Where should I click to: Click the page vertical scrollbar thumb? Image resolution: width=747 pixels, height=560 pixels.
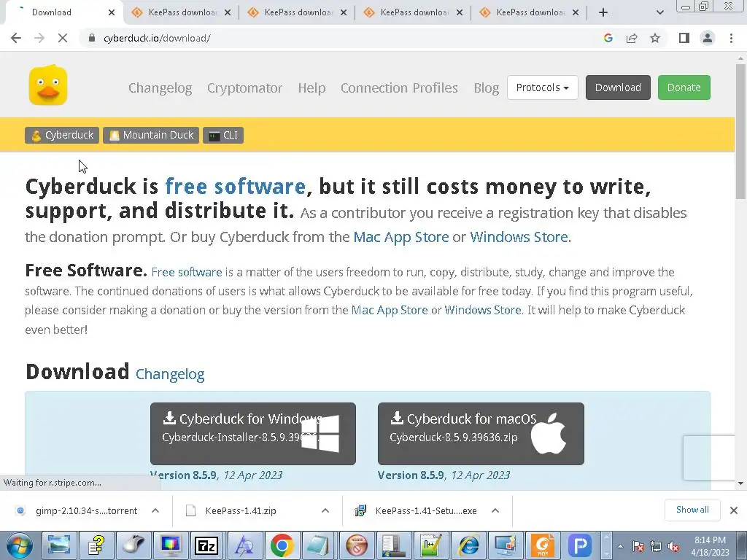(741, 131)
